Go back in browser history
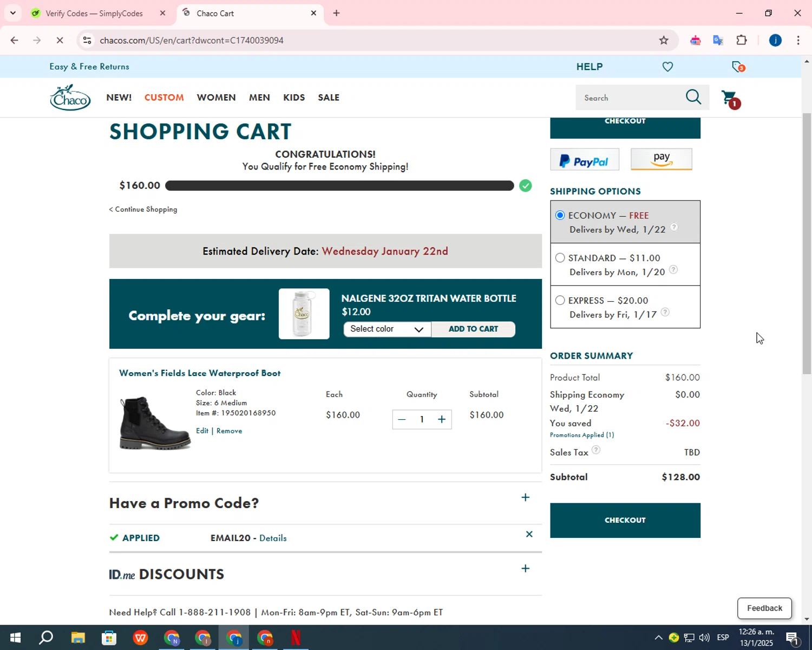Viewport: 812px width, 650px height. tap(14, 41)
